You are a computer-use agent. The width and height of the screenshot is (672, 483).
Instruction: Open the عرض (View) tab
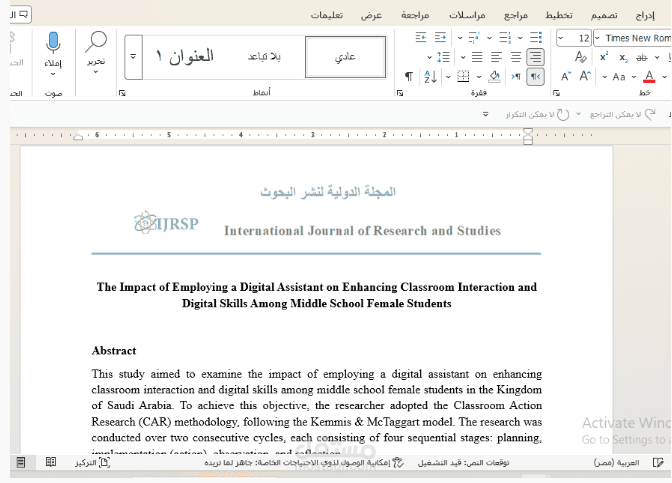pyautogui.click(x=371, y=15)
